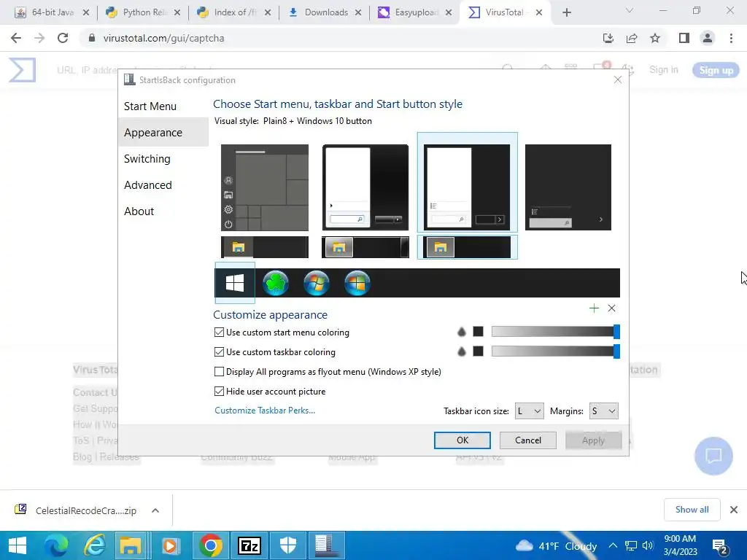Click the Chrome share page icon
The height and width of the screenshot is (560, 747).
point(632,38)
